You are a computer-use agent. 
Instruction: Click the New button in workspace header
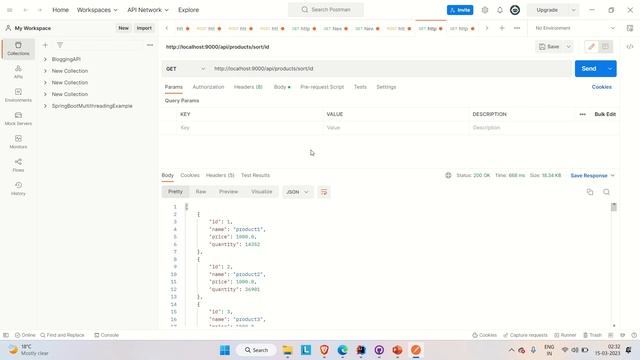(x=123, y=28)
